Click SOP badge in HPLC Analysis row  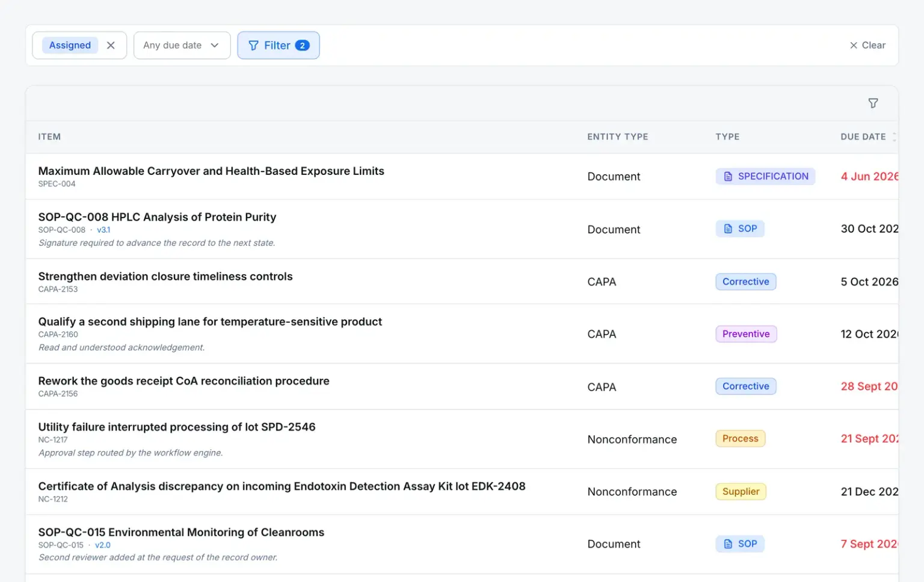point(740,228)
